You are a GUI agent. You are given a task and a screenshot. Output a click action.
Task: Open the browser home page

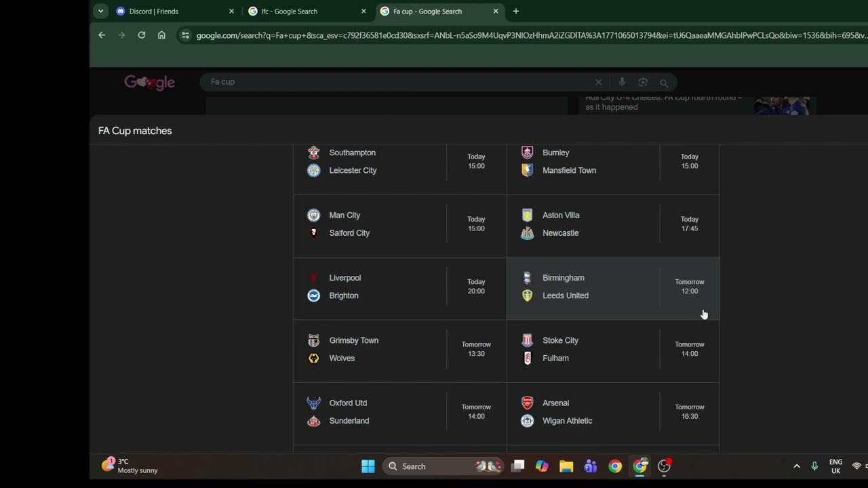pyautogui.click(x=161, y=35)
